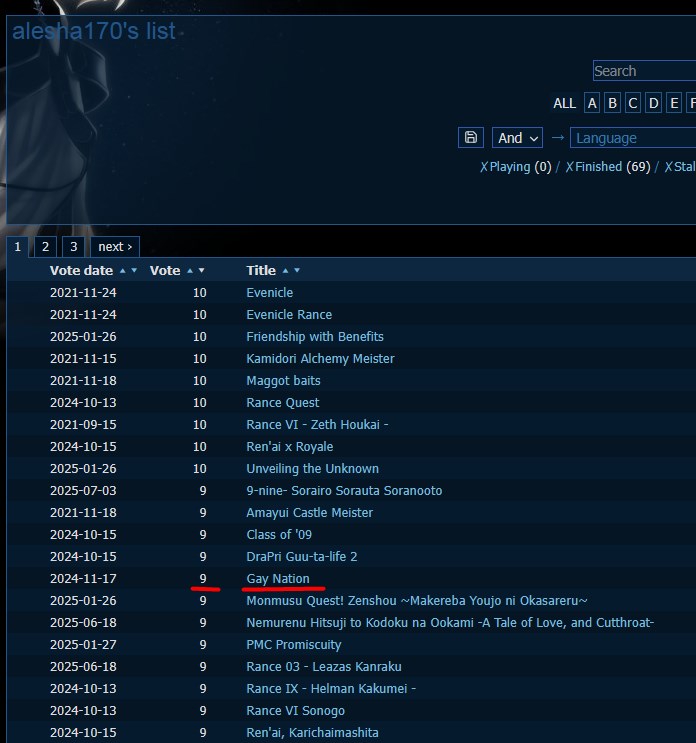Sort Vote date descending arrow

pos(134,270)
